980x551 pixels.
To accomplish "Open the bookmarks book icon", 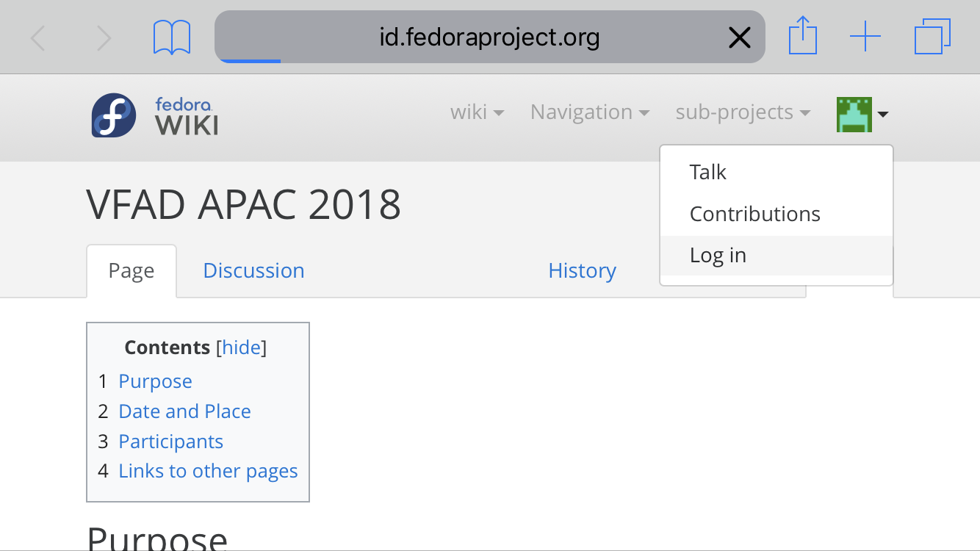I will pyautogui.click(x=172, y=37).
